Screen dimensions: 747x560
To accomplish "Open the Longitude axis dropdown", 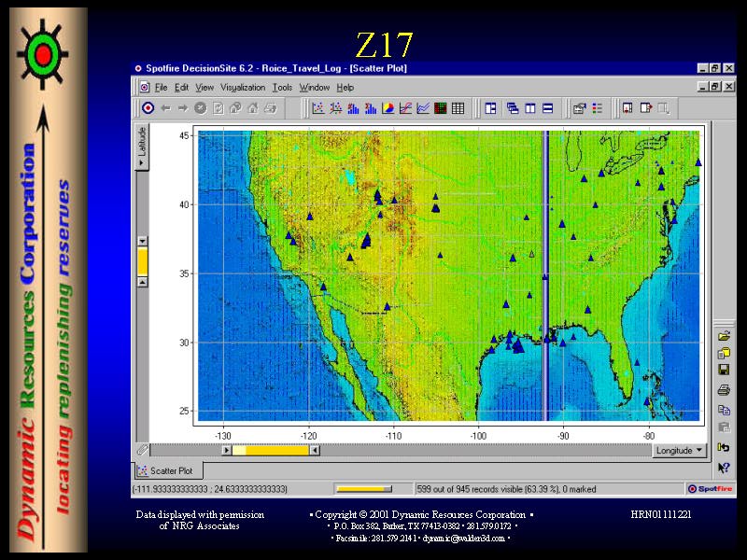I will click(679, 450).
